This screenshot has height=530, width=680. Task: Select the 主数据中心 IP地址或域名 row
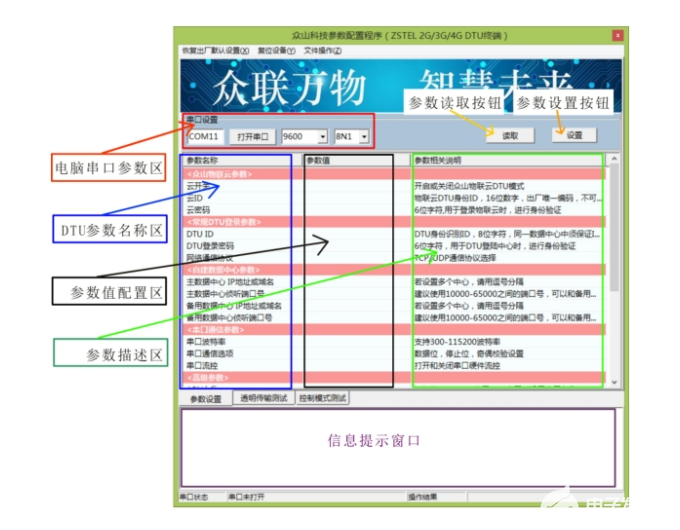pyautogui.click(x=394, y=282)
